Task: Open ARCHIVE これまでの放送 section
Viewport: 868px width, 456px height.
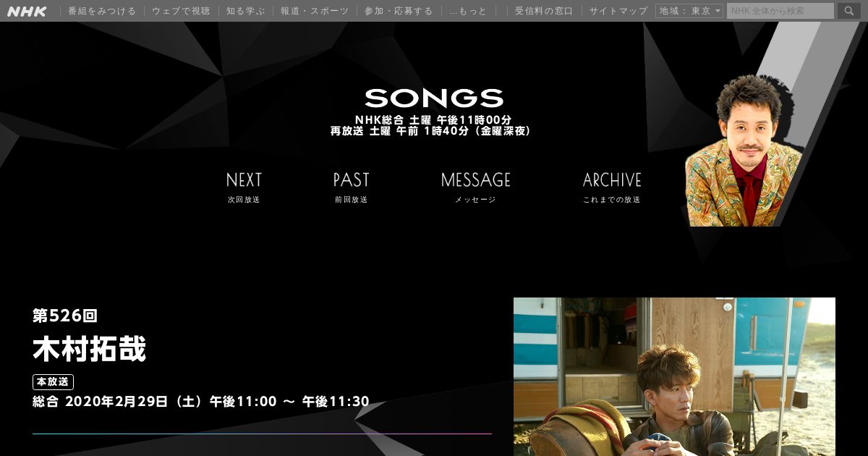Action: point(612,187)
